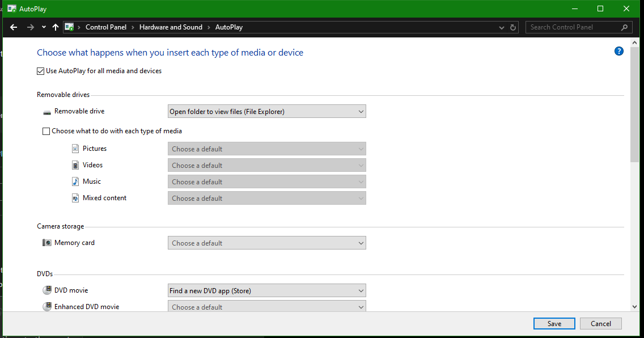
Task: Click the Removable drives section heading
Action: (x=63, y=95)
